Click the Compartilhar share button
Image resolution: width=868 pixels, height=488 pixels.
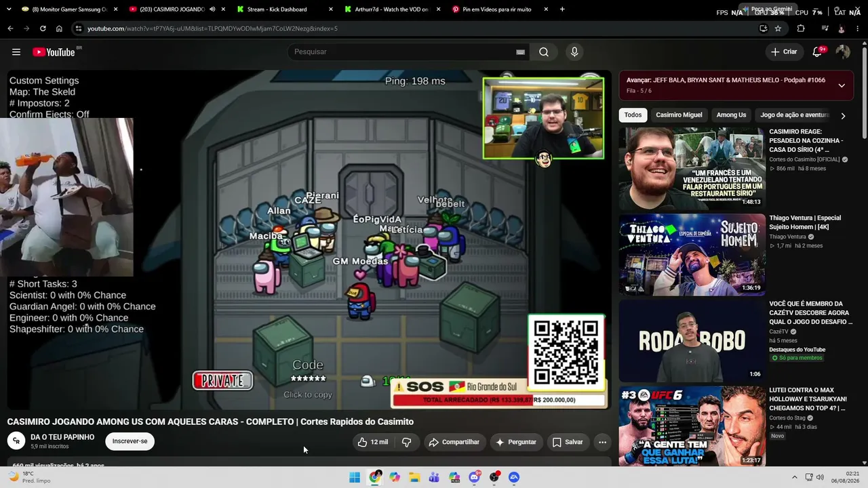tap(454, 442)
